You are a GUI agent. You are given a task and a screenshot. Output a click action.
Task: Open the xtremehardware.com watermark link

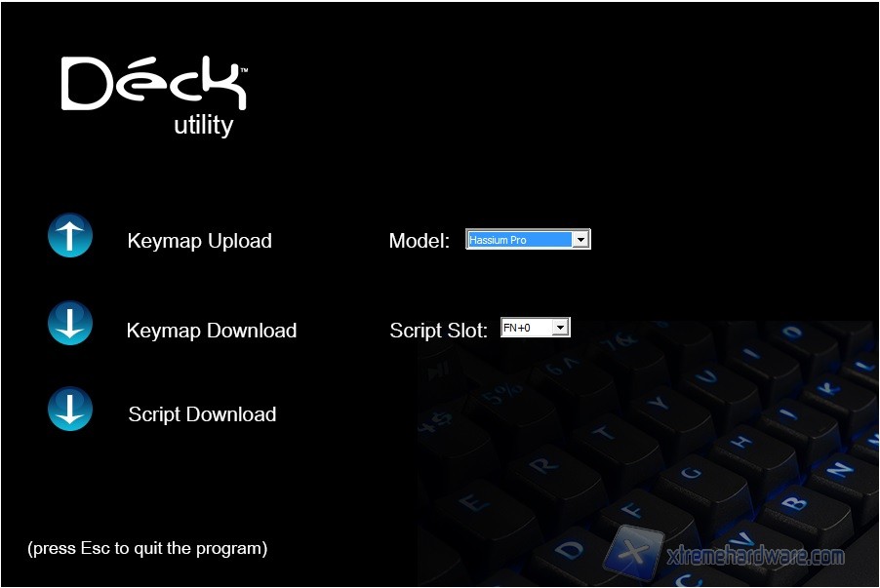coord(755,556)
